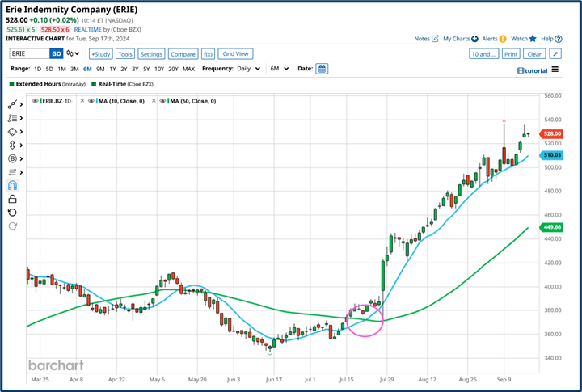Image resolution: width=582 pixels, height=392 pixels.
Task: Click the lock drawings icon
Action: 12,199
